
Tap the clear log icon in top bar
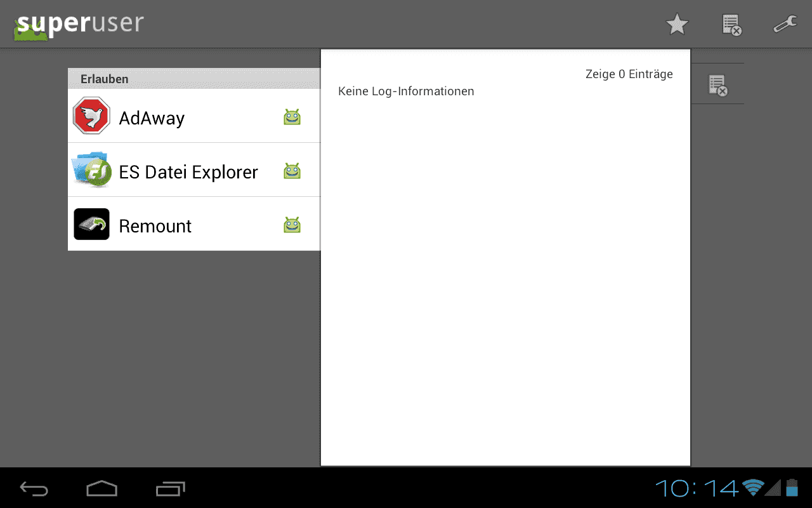731,25
